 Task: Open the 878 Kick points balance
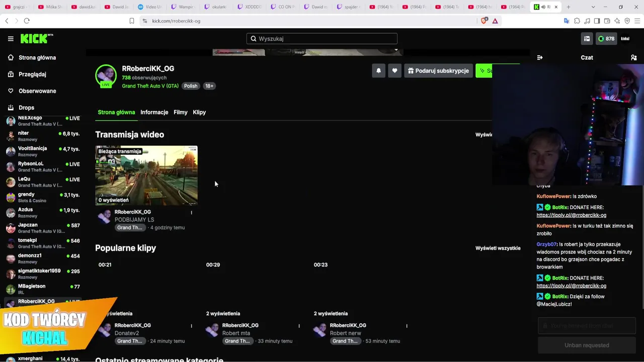point(606,39)
